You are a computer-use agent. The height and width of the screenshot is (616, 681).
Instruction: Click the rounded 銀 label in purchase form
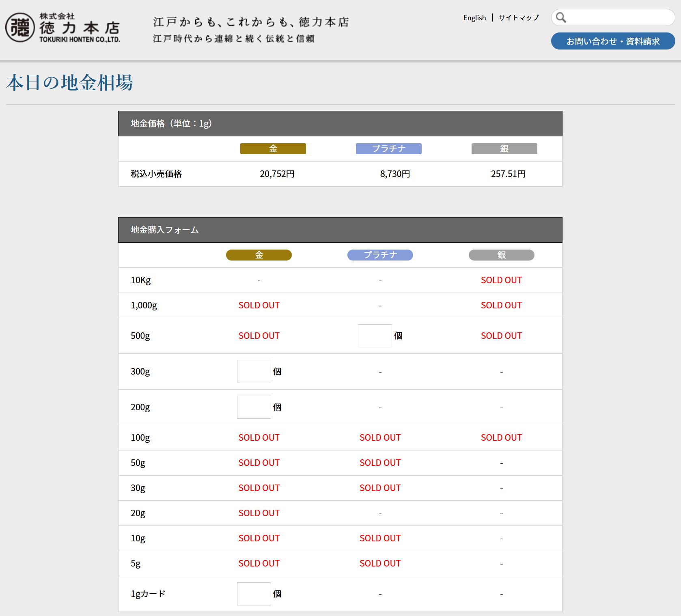pos(501,255)
